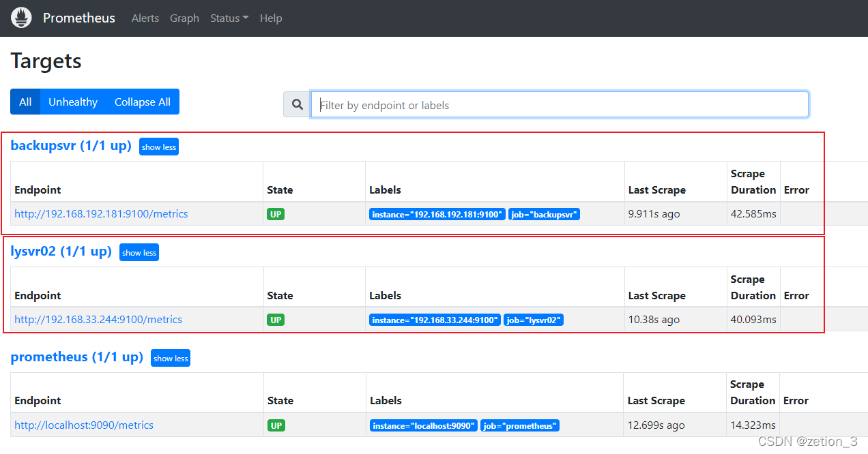
Task: Click the Labels column header in lysvr02 table
Action: [385, 296]
